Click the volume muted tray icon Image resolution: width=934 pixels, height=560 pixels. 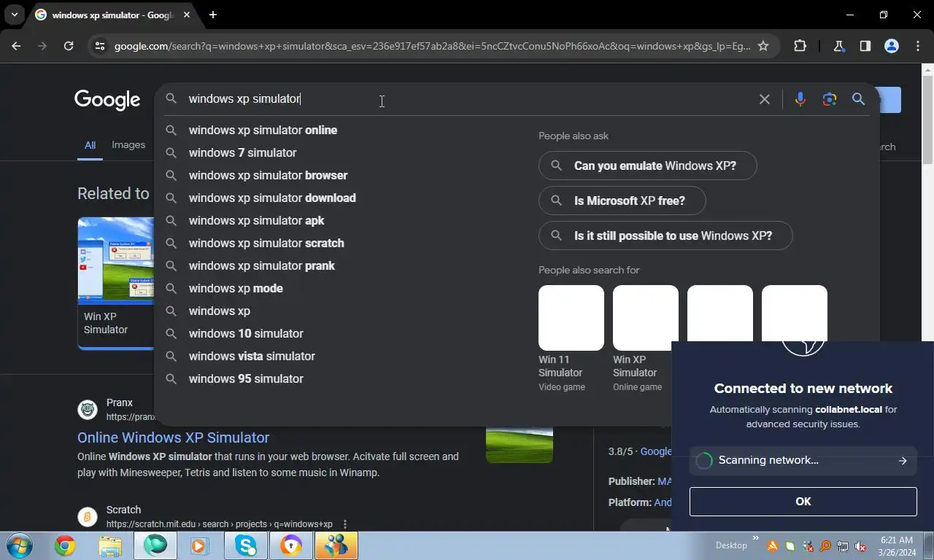860,545
